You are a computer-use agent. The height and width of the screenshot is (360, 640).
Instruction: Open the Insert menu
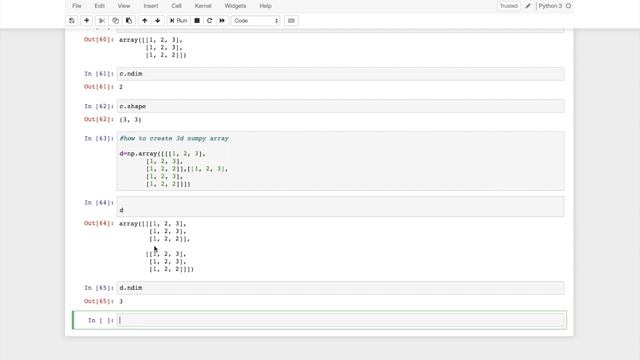151,6
